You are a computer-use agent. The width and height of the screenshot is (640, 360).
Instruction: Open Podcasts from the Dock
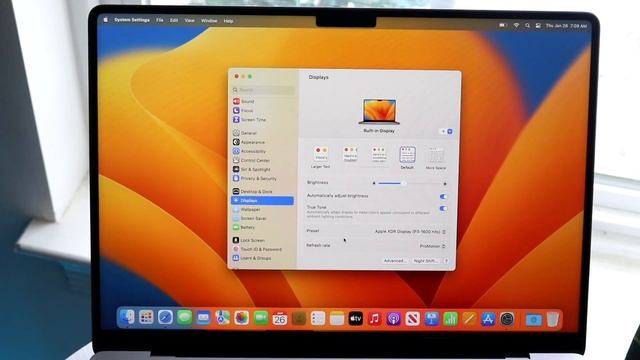(393, 319)
